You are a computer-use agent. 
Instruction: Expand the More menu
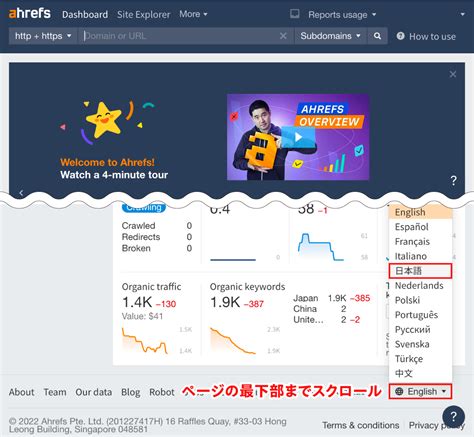(193, 14)
